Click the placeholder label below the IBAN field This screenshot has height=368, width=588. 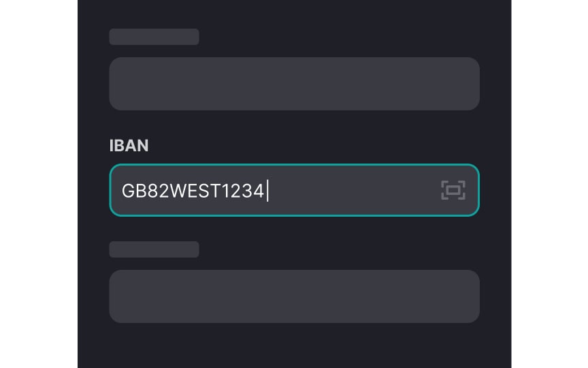[154, 249]
